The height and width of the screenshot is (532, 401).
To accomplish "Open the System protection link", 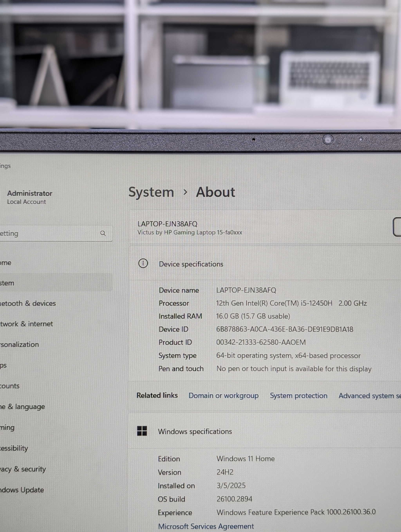I will [298, 395].
